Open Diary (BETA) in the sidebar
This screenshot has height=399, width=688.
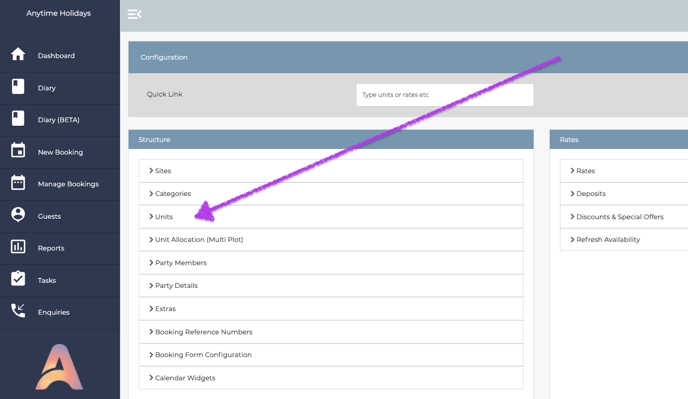pos(60,120)
